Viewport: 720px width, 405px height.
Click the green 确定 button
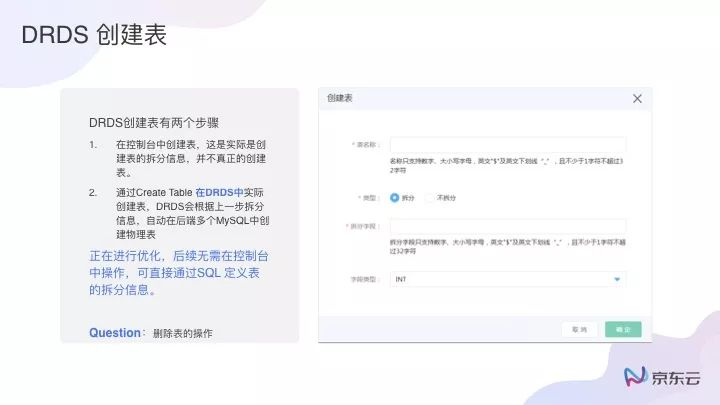tap(623, 330)
